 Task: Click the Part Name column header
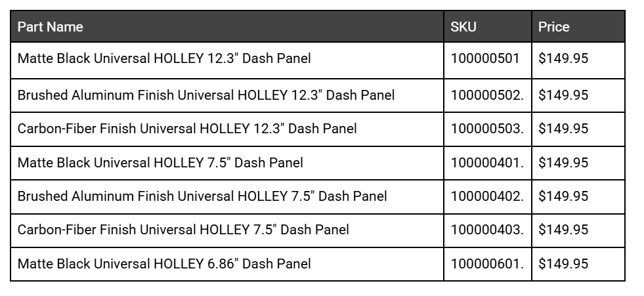click(51, 27)
